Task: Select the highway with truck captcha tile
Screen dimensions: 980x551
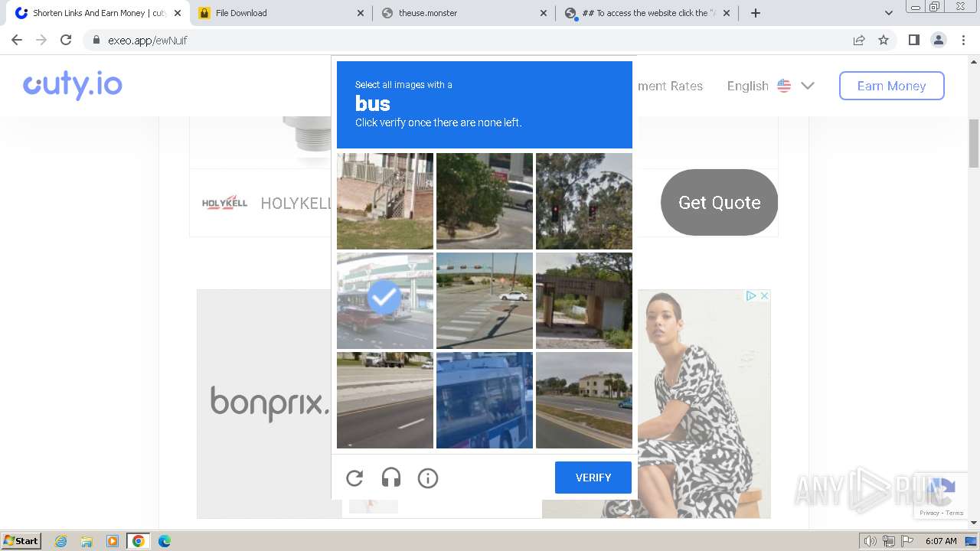Action: click(x=385, y=400)
